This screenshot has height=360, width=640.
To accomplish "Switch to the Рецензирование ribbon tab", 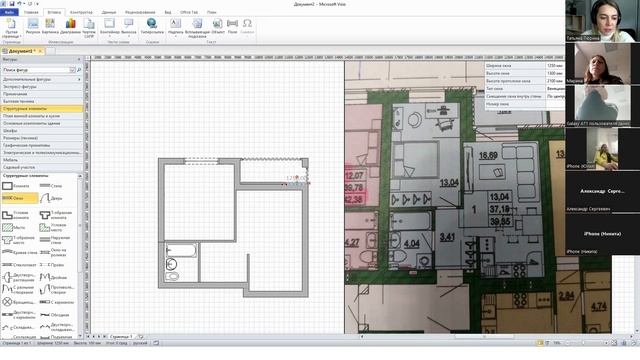I will coord(140,12).
